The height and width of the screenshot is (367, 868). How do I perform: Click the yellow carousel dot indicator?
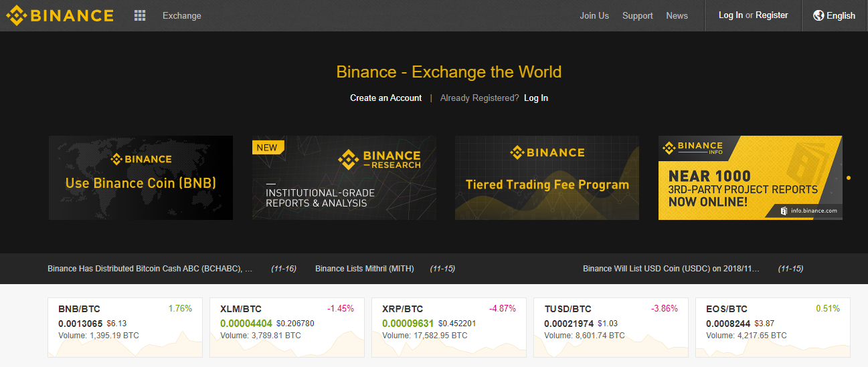pos(849,178)
